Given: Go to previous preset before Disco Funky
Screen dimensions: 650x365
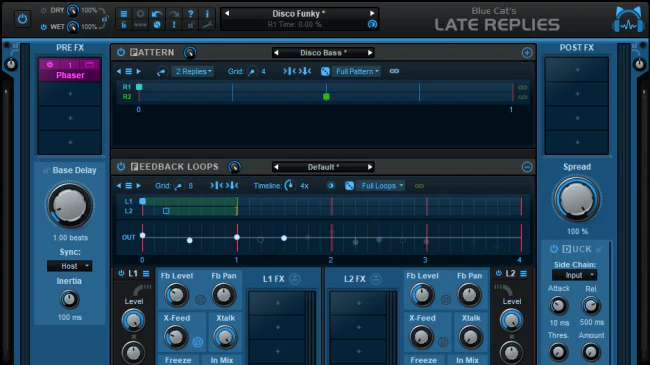Looking at the screenshot, I should 227,13.
